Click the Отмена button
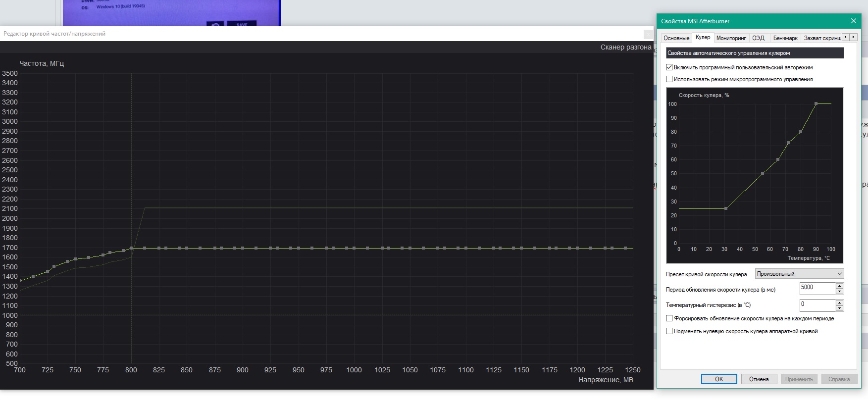The image size is (868, 404). coord(759,379)
